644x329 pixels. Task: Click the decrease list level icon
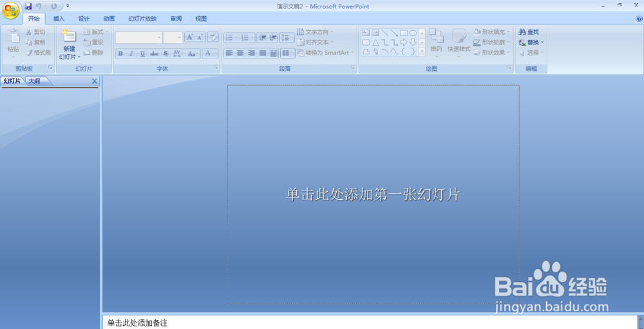point(263,38)
